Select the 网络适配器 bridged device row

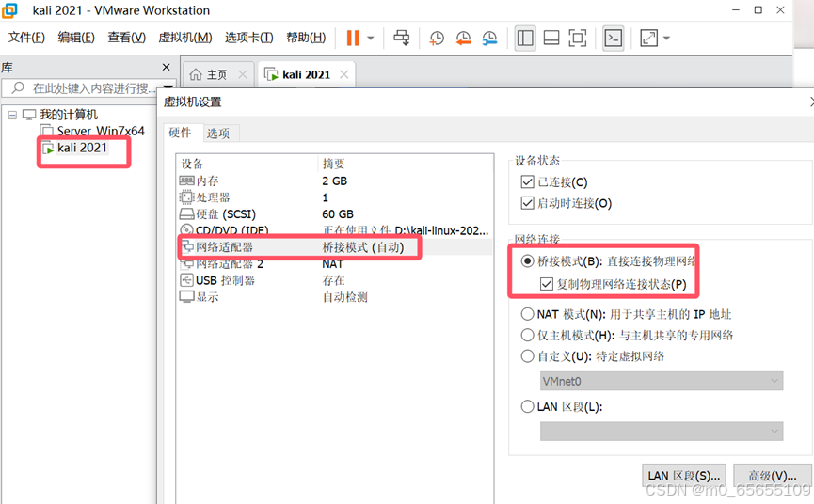tap(335, 247)
